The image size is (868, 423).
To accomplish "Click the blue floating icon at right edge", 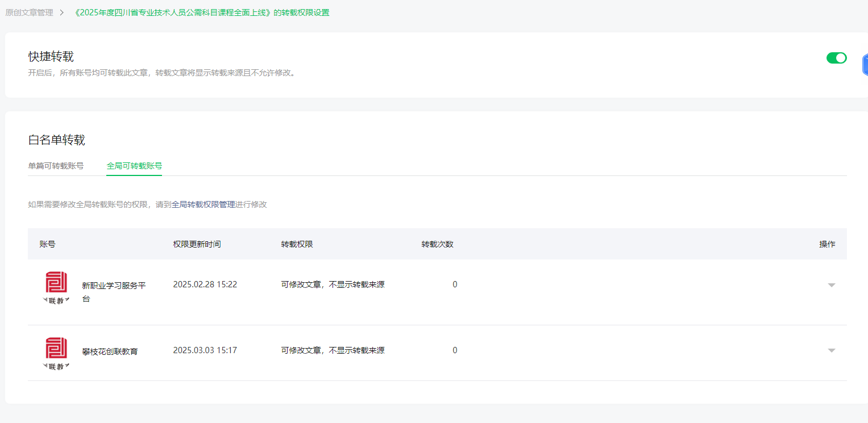I will point(865,65).
